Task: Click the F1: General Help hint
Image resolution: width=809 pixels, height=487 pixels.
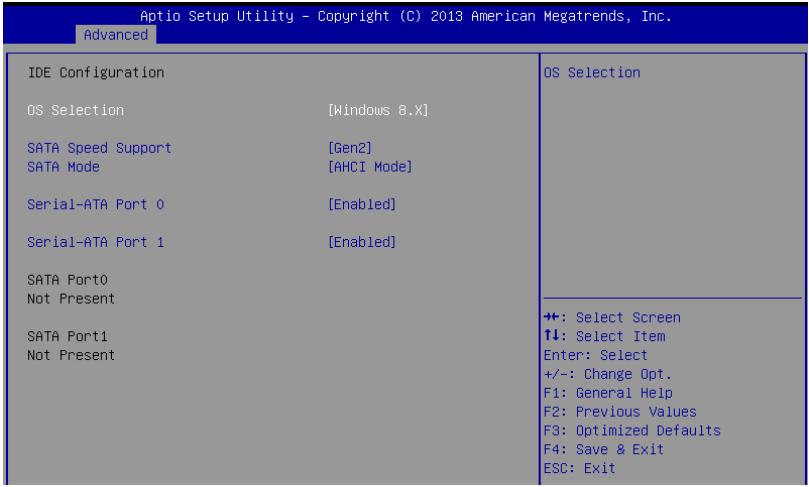Action: tap(608, 393)
